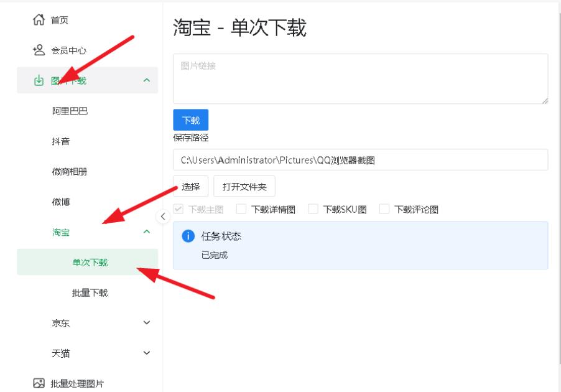Select 微博 in the sidebar
Viewport: 561px width, 392px height.
tap(87, 202)
